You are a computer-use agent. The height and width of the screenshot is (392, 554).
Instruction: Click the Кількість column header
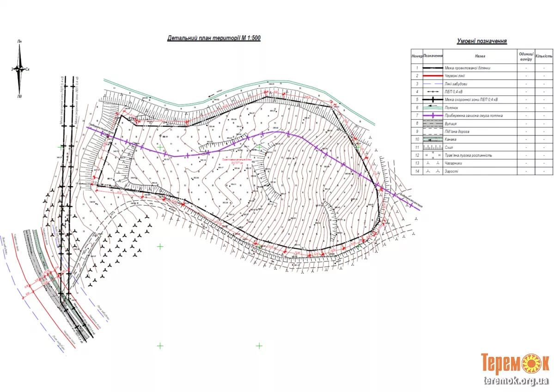[544, 55]
